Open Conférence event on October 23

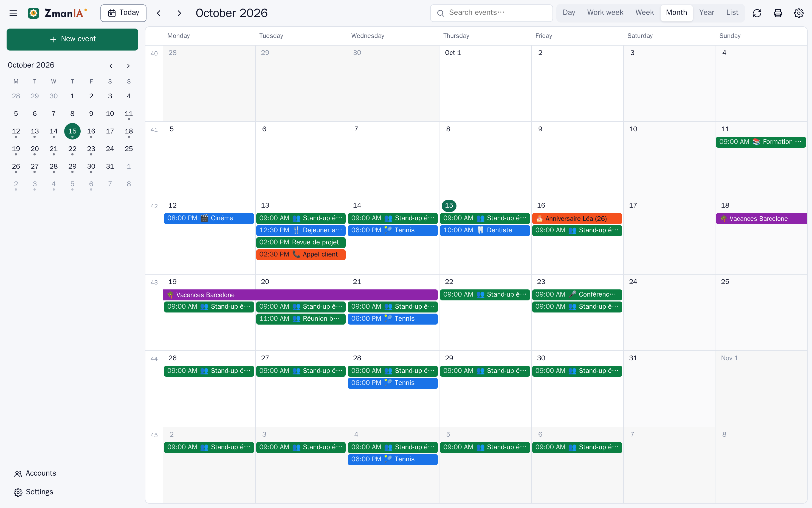(577, 295)
